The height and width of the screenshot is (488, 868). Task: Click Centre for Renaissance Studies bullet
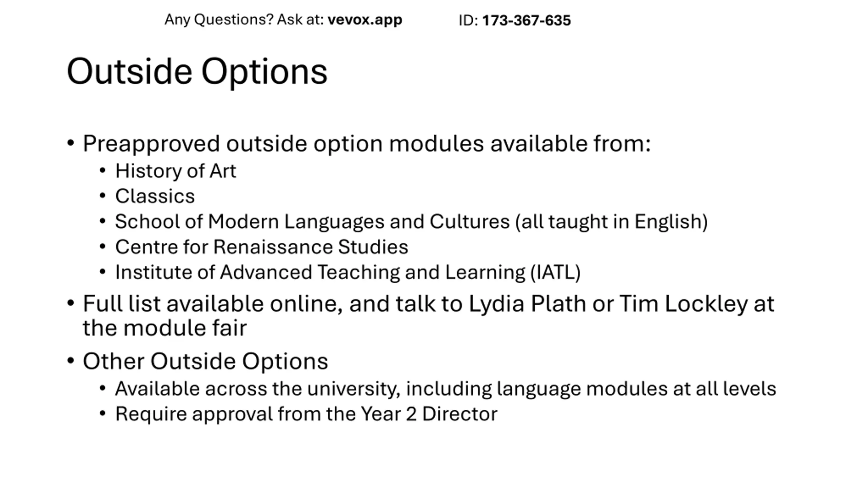tap(262, 247)
